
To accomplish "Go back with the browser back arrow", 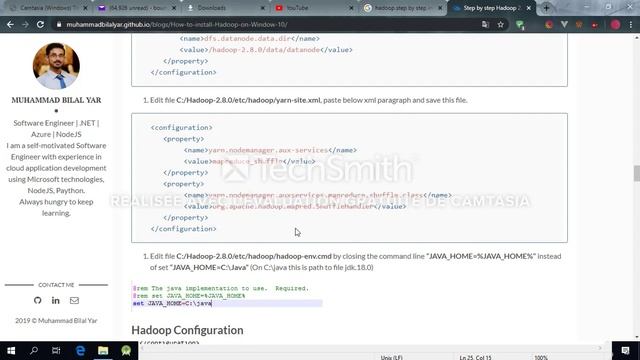I will 10,24.
